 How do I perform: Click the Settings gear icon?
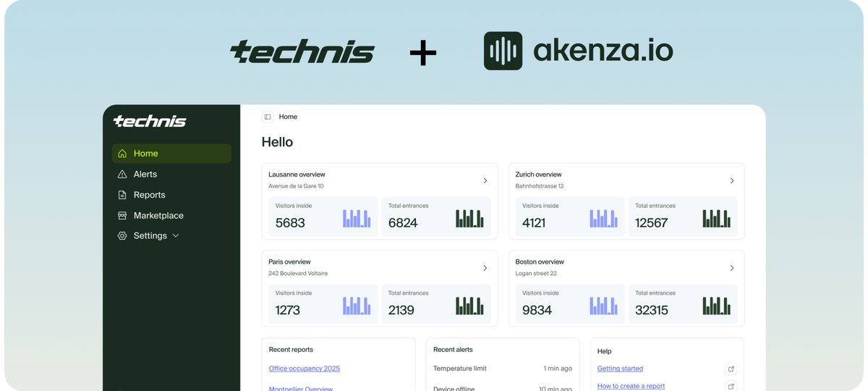coord(122,236)
